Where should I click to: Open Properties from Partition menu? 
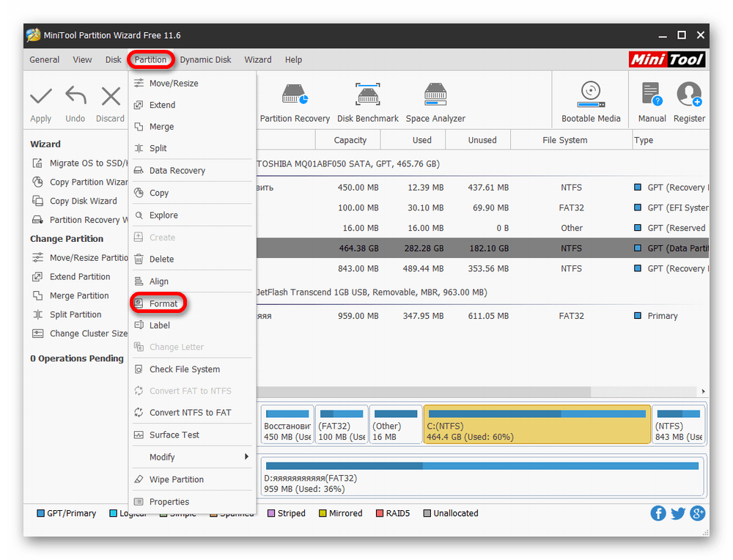tap(192, 501)
